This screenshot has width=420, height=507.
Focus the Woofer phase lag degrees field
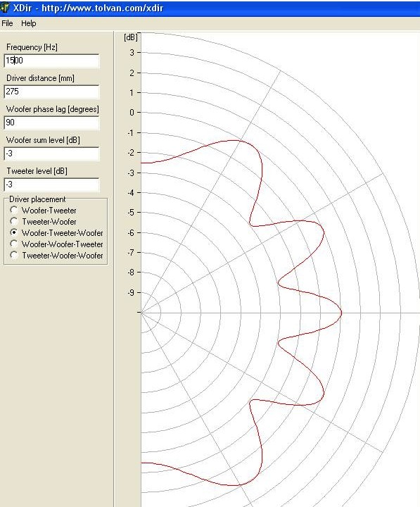(x=51, y=123)
